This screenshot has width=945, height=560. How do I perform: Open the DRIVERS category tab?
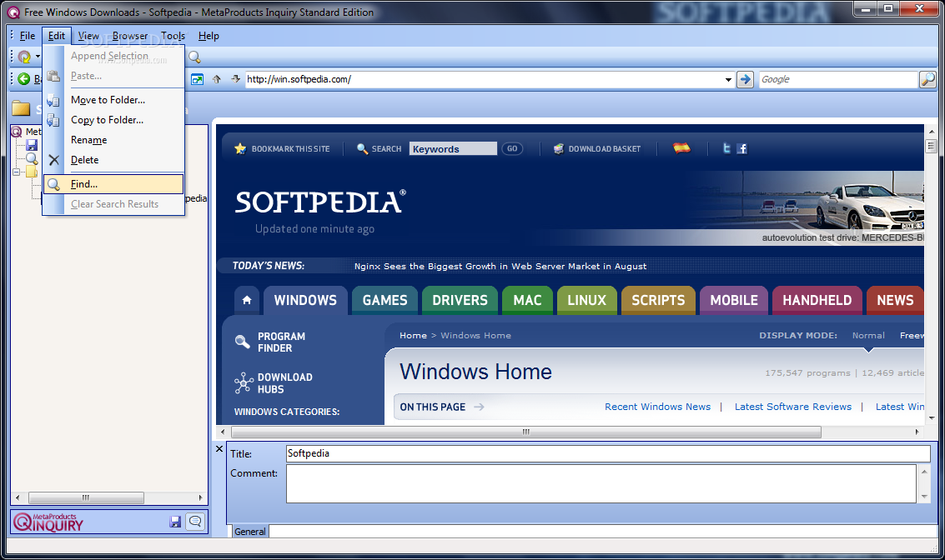point(460,300)
